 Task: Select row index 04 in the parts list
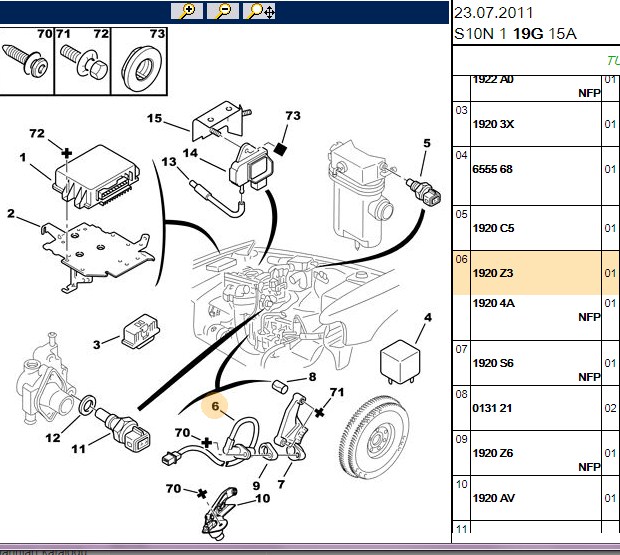pyautogui.click(x=461, y=155)
